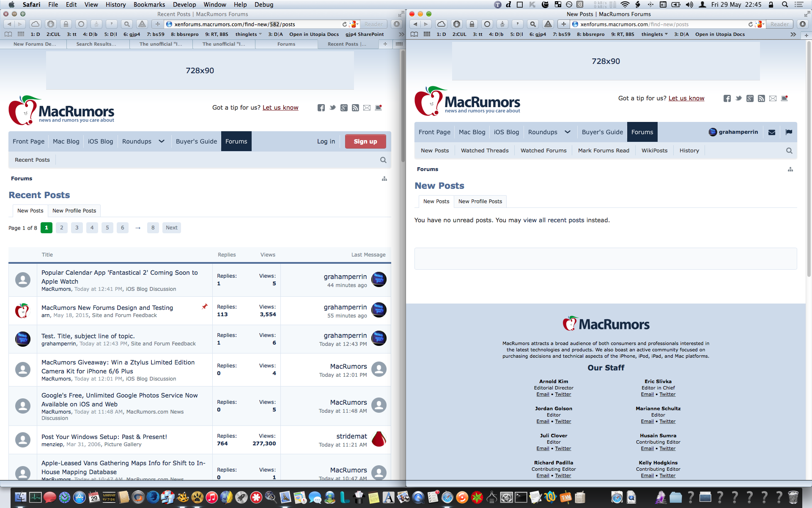Click 728x90 ad banner in right window
The height and width of the screenshot is (508, 812).
[606, 61]
